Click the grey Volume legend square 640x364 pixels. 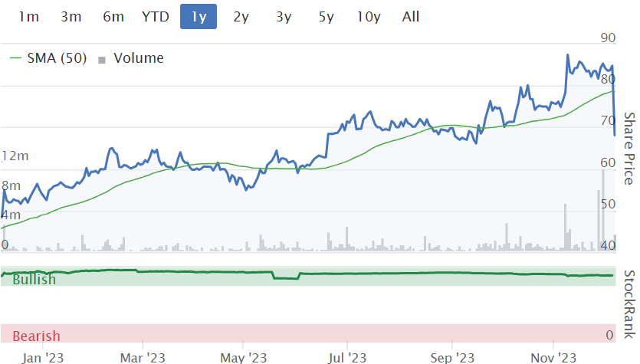pos(102,60)
